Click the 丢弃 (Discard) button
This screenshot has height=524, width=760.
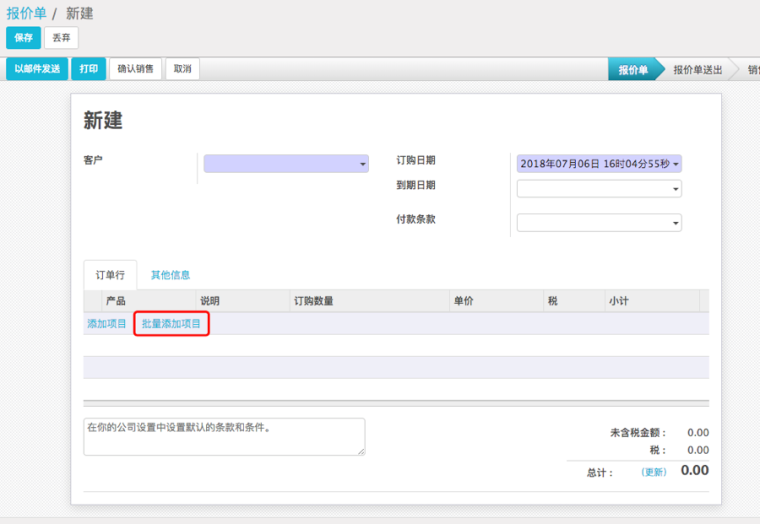coord(61,38)
